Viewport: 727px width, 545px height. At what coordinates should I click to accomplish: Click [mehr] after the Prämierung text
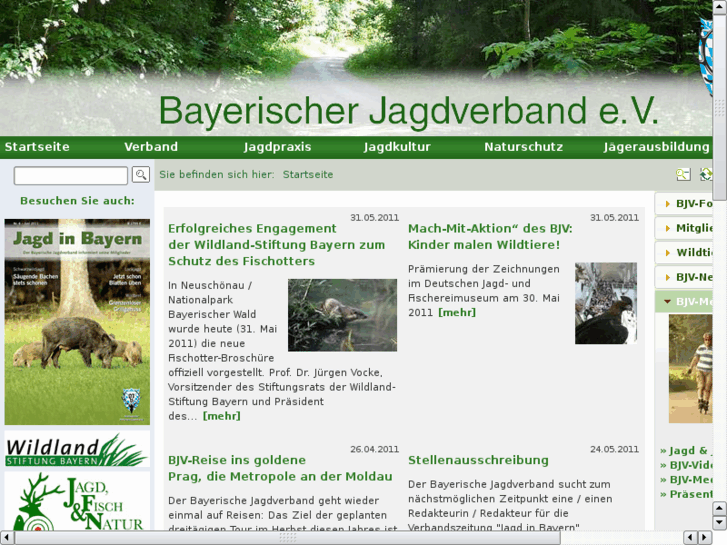pos(457,313)
